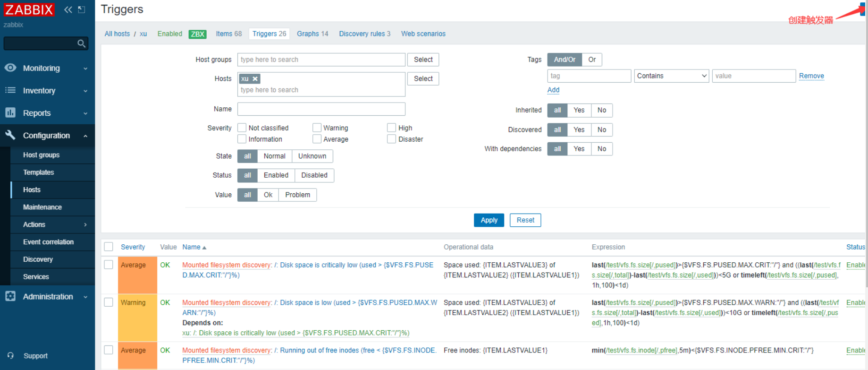This screenshot has height=370, width=868.
Task: Open the xu host breadcrumb link
Action: click(143, 34)
